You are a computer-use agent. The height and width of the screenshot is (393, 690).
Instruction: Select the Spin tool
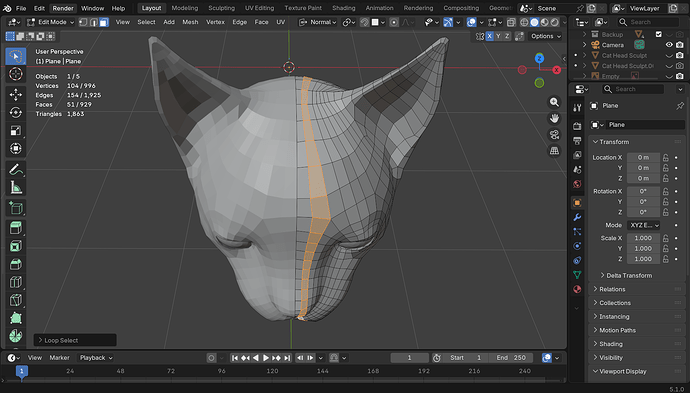pyautogui.click(x=16, y=336)
